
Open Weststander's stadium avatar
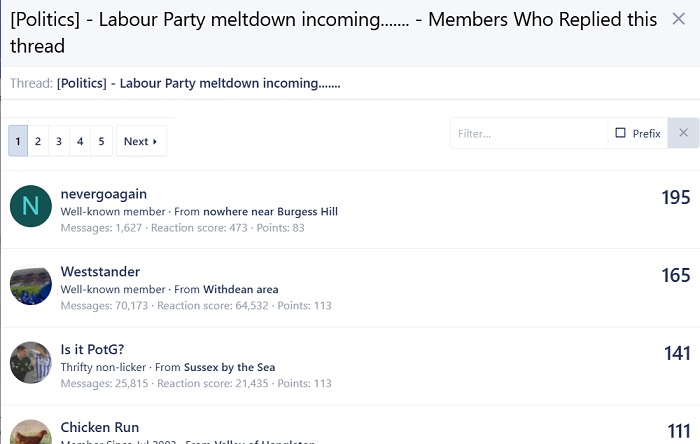pos(31,284)
